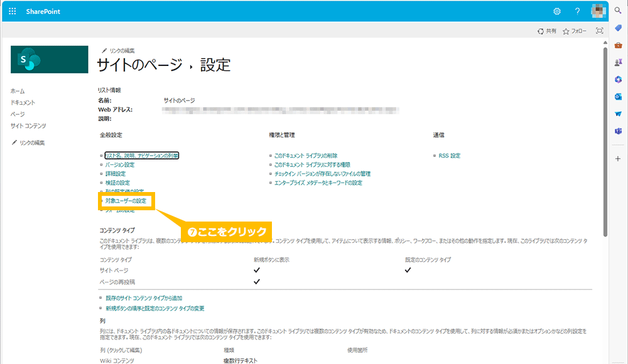Click サイトのページ breadcrumb title
This screenshot has width=628, height=364.
click(x=140, y=65)
